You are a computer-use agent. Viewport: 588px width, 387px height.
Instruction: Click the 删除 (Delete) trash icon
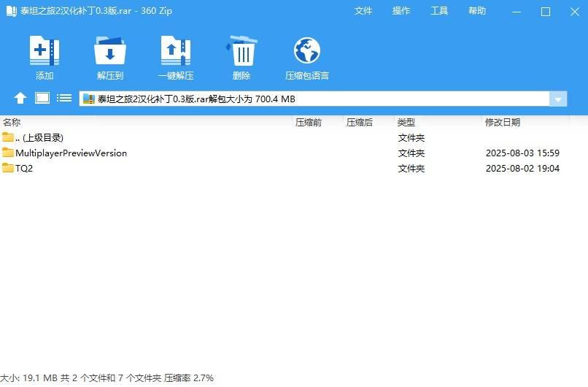(x=241, y=51)
